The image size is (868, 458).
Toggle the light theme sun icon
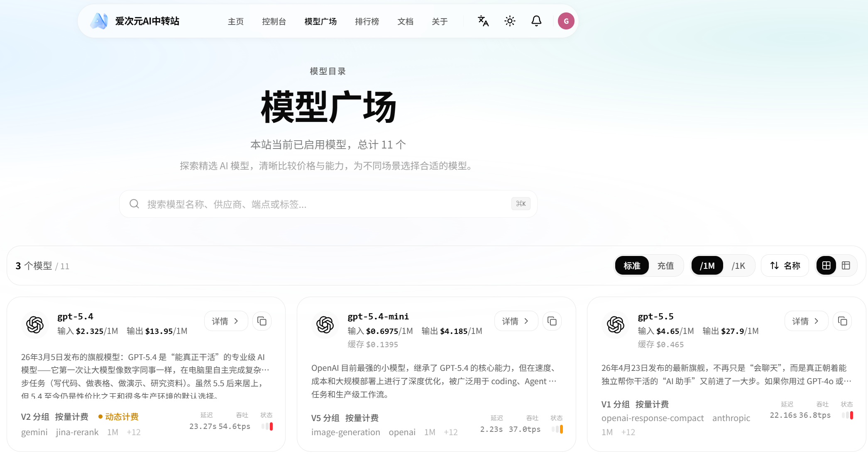coord(510,21)
